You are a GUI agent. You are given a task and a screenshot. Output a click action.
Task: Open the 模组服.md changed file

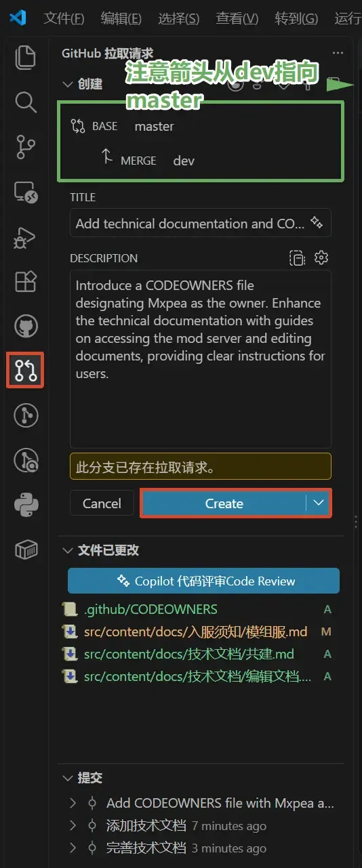tap(196, 632)
